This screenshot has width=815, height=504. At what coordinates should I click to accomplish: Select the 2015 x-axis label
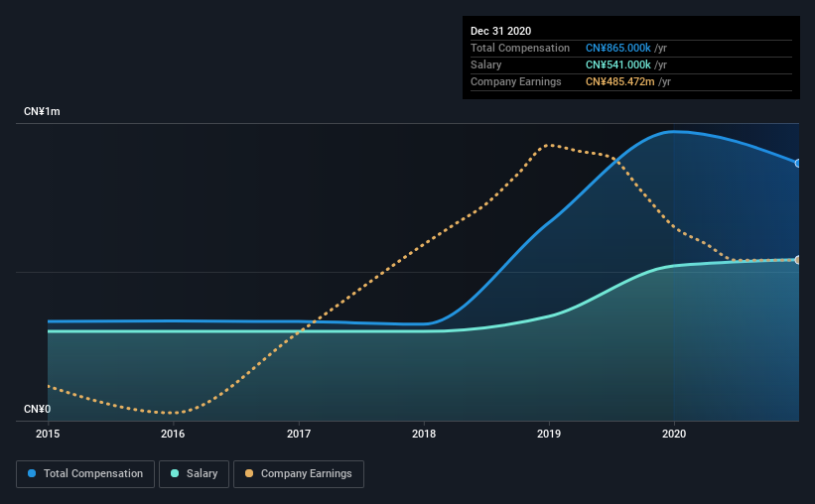48,434
